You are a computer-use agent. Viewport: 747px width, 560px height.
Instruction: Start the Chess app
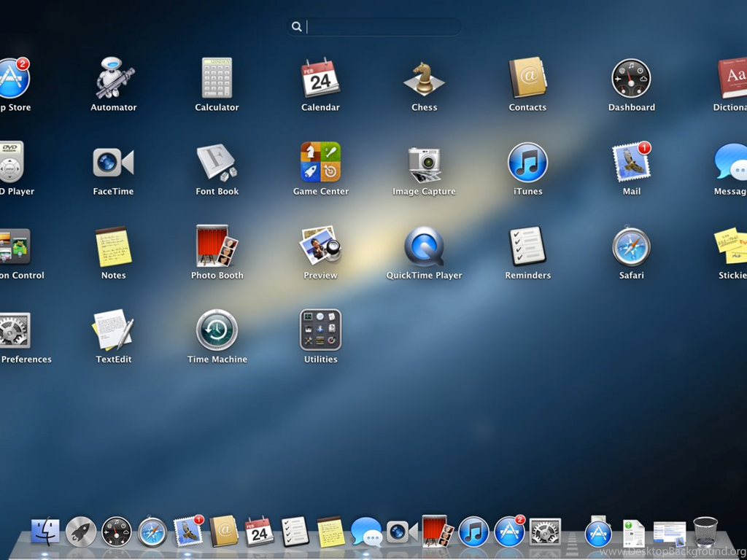click(424, 79)
